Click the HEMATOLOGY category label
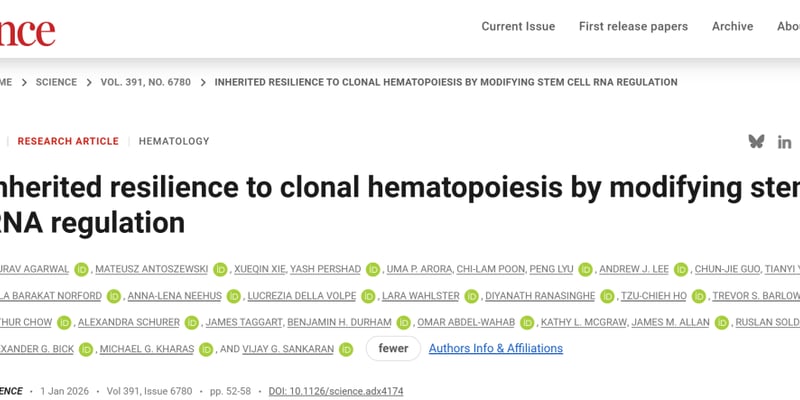 [x=174, y=142]
